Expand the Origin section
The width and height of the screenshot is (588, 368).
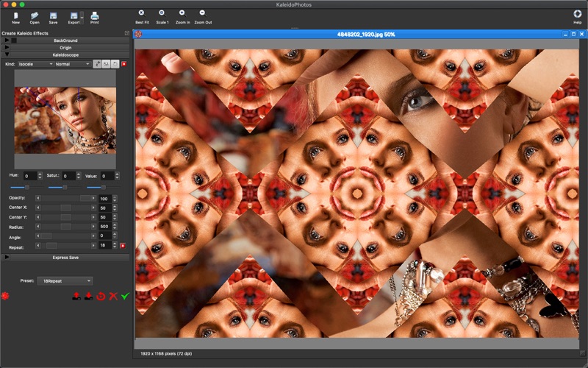7,47
